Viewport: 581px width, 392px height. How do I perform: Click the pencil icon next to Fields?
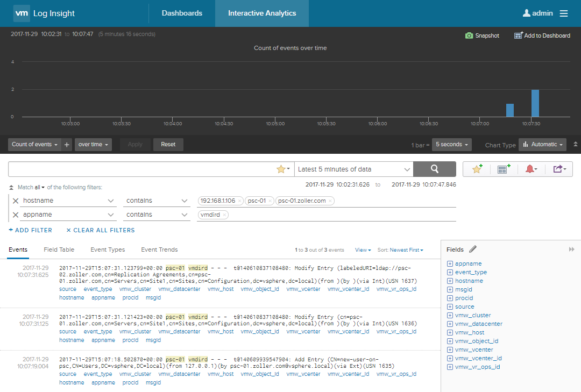point(473,249)
